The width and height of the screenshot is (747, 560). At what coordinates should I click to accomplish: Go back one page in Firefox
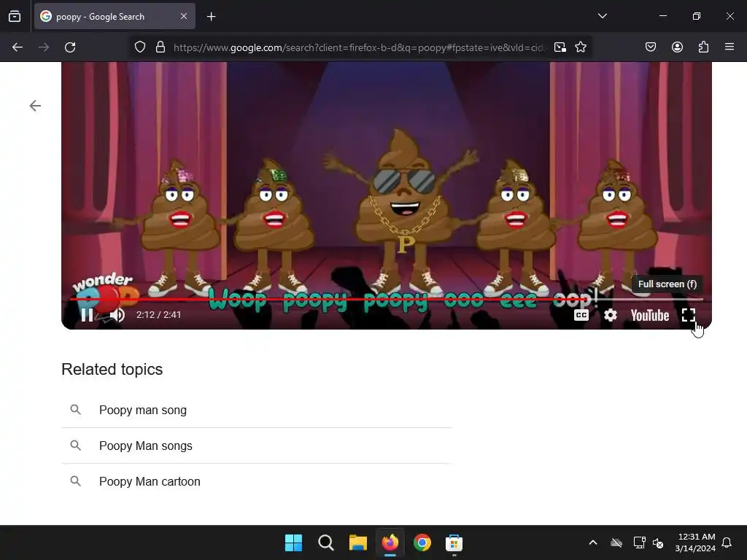(18, 47)
